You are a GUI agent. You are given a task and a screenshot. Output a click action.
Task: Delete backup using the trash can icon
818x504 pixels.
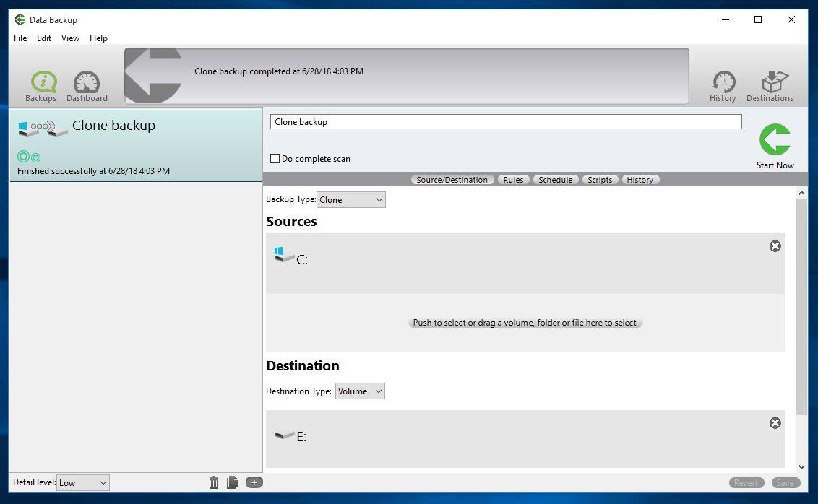pyautogui.click(x=214, y=482)
